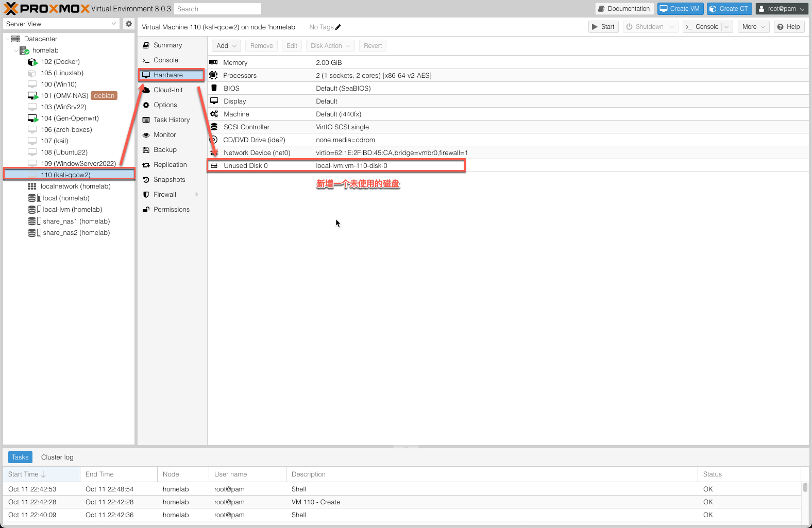Open the Documentation link
Screen dimensions: 812x528
click(624, 9)
